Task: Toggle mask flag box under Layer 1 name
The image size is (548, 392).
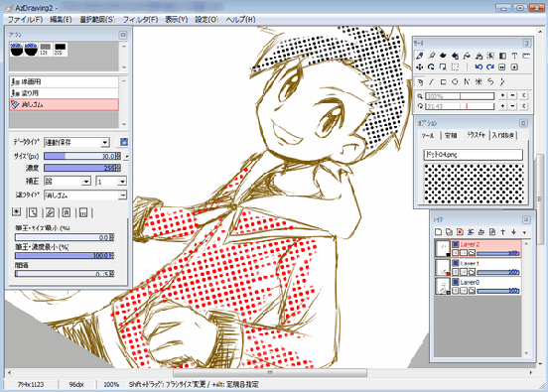Action: point(472,272)
